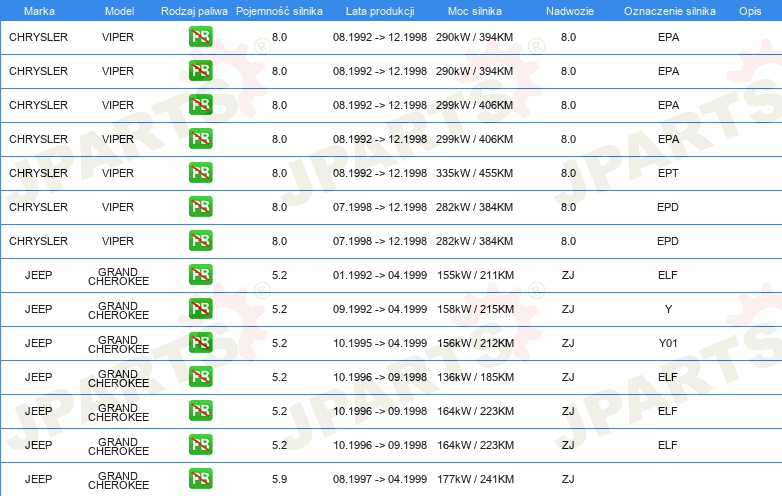This screenshot has width=782, height=496.
Task: Click JEEP in the 136kW / 185KM row
Action: click(38, 377)
